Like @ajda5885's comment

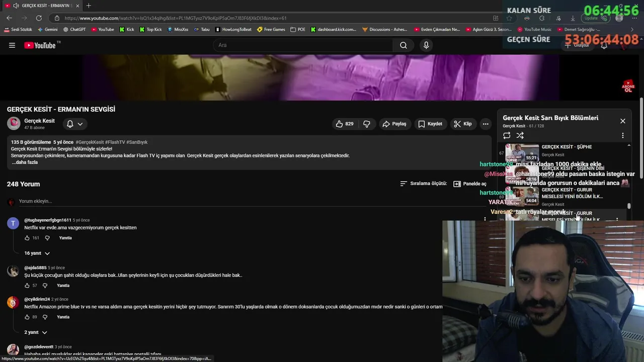(x=27, y=286)
